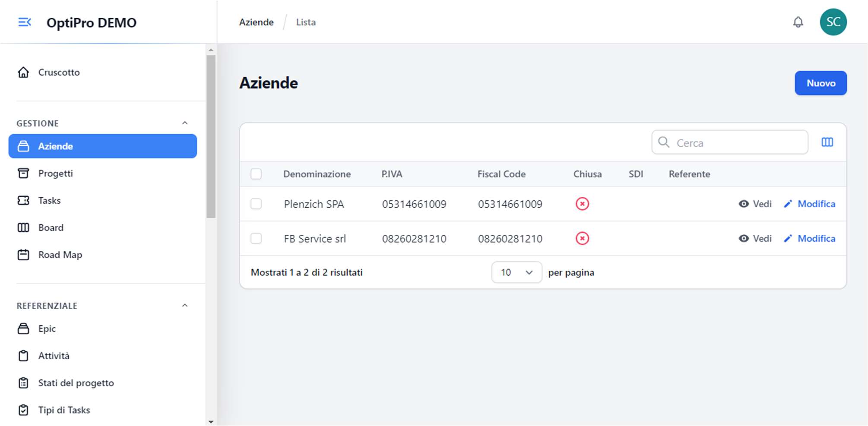Select the FB Service srl row checkbox
The height and width of the screenshot is (426, 868).
[x=256, y=238]
